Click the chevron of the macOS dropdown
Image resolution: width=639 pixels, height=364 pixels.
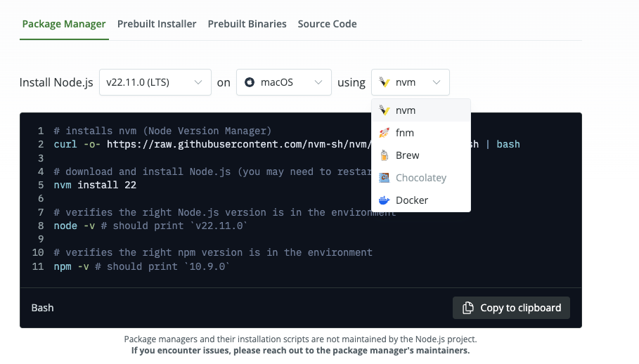click(318, 82)
